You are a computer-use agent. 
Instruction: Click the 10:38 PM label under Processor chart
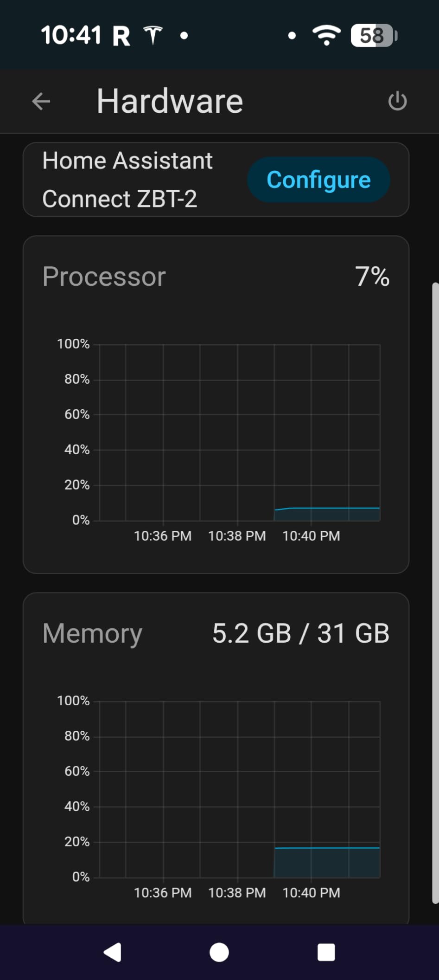pyautogui.click(x=237, y=536)
